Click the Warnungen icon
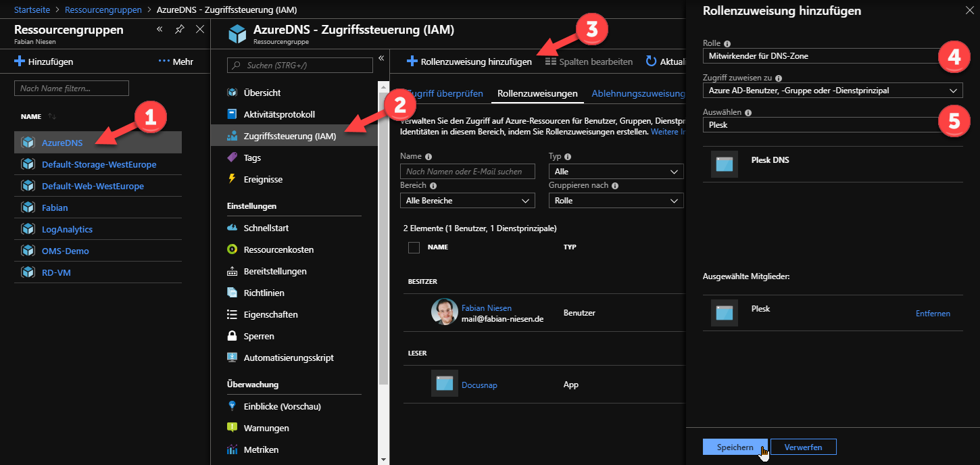 tap(232, 428)
